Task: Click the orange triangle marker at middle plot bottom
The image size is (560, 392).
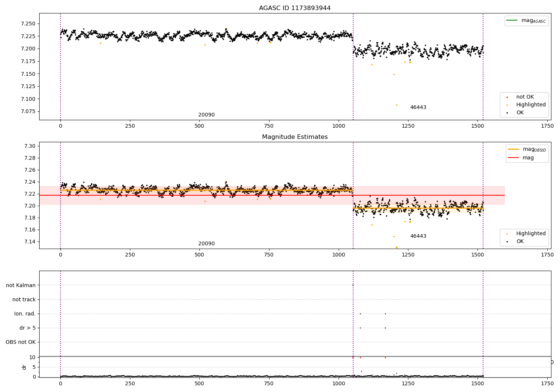Action: [396, 248]
